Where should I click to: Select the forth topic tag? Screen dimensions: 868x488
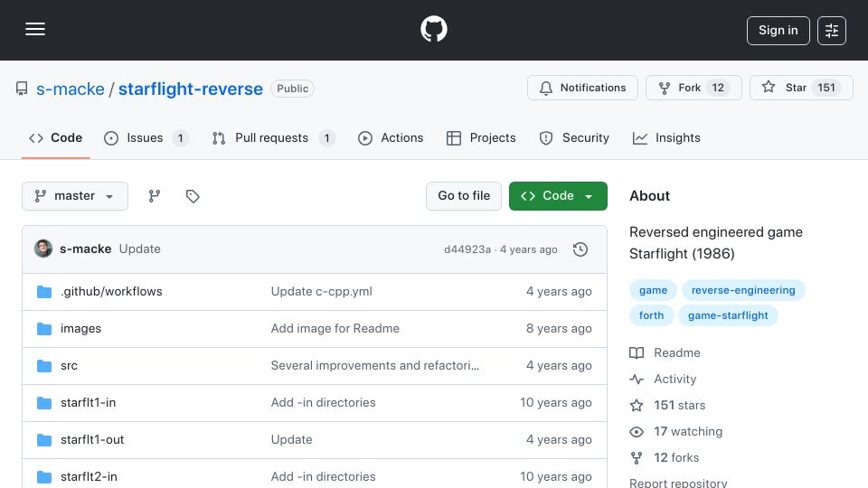[652, 315]
